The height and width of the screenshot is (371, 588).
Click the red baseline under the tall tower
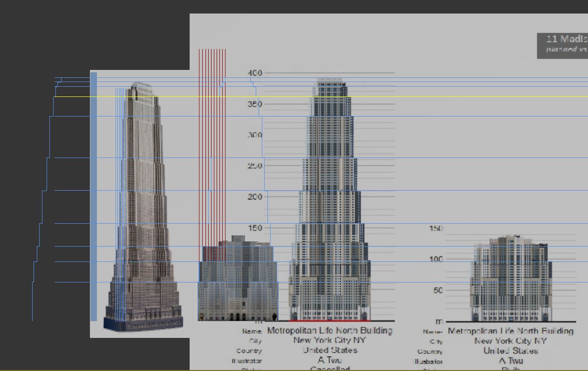click(x=329, y=321)
